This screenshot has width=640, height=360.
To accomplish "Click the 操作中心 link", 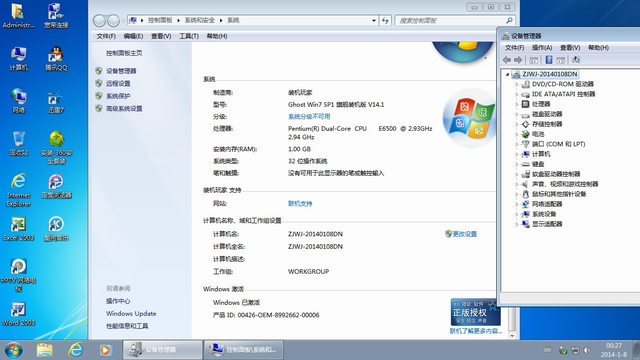I will click(118, 301).
